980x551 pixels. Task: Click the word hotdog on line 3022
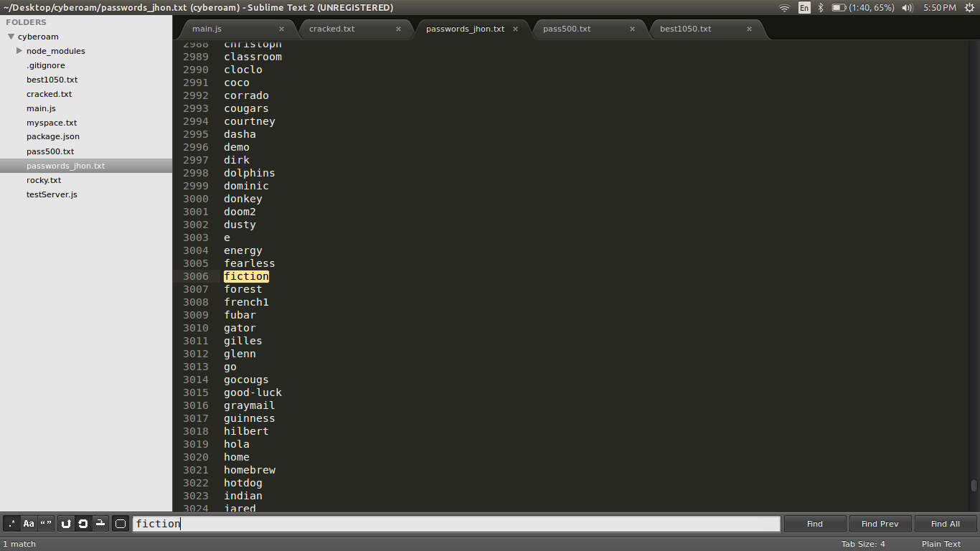(x=243, y=483)
